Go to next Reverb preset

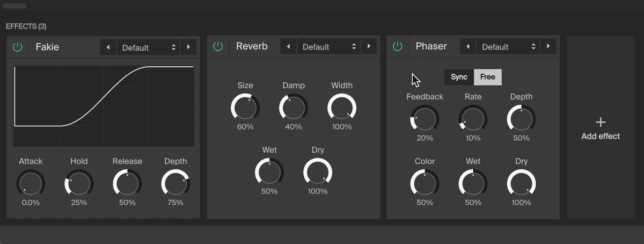pos(369,47)
